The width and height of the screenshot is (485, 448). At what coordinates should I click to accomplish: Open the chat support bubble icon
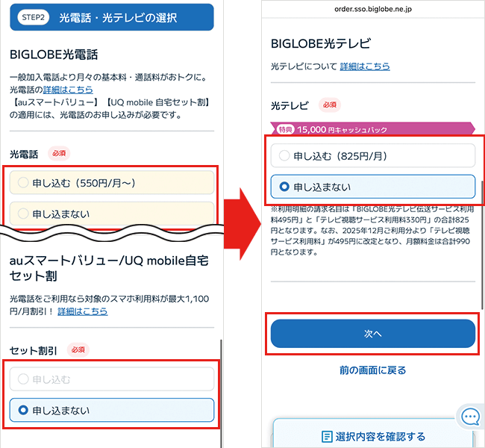(470, 417)
